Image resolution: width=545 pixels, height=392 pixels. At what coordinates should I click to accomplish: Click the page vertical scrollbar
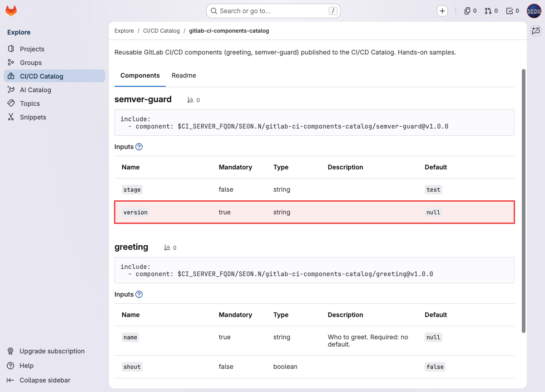[x=524, y=201]
